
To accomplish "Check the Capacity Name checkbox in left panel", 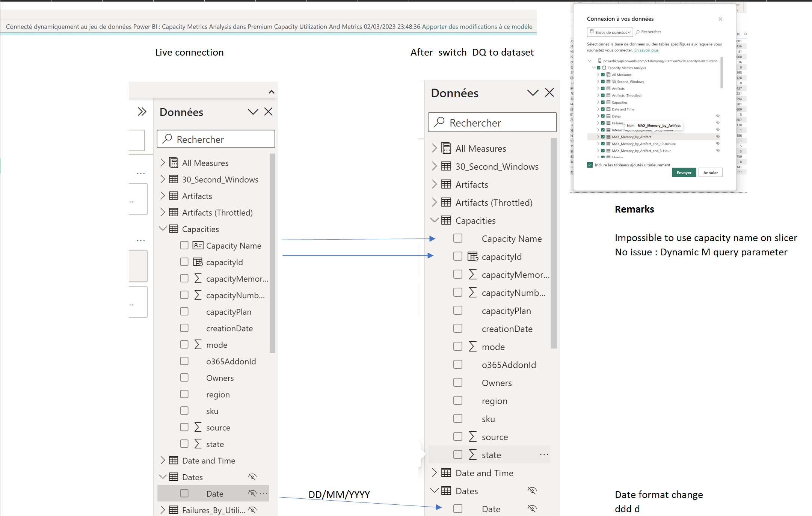I will [x=184, y=245].
